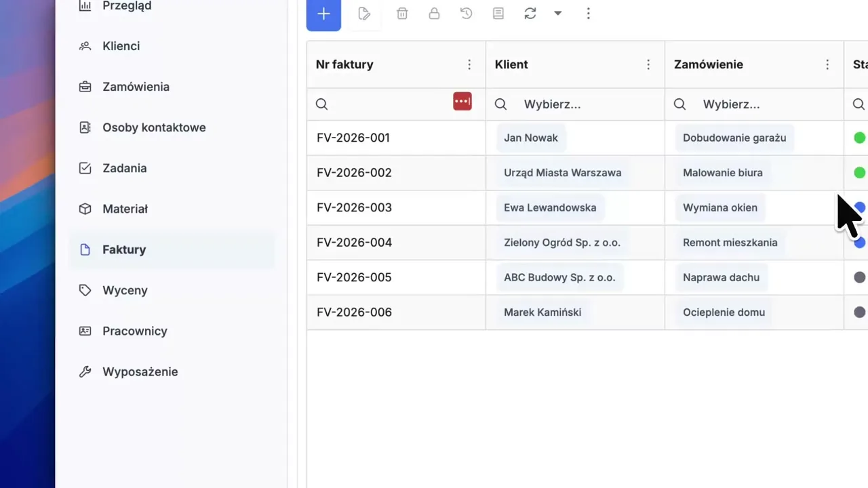The height and width of the screenshot is (488, 868).
Task: Open Klient column three-dot menu
Action: click(x=648, y=64)
